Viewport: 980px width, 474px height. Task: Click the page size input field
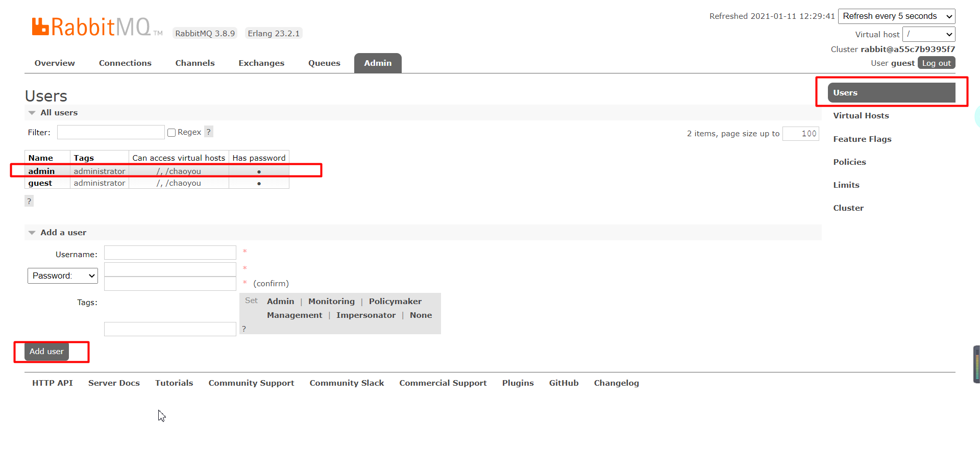pos(800,134)
